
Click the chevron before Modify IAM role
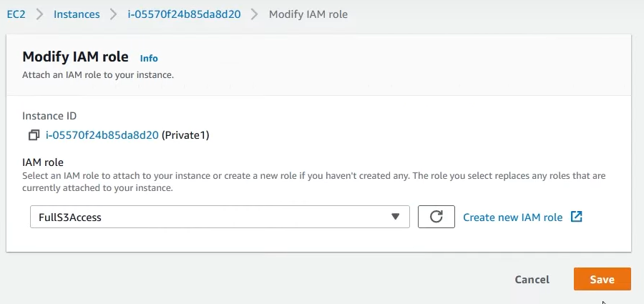click(x=255, y=14)
